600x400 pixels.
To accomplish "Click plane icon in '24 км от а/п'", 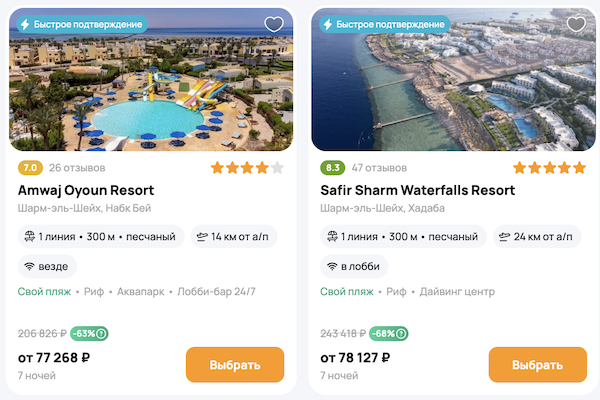I will click(x=504, y=237).
